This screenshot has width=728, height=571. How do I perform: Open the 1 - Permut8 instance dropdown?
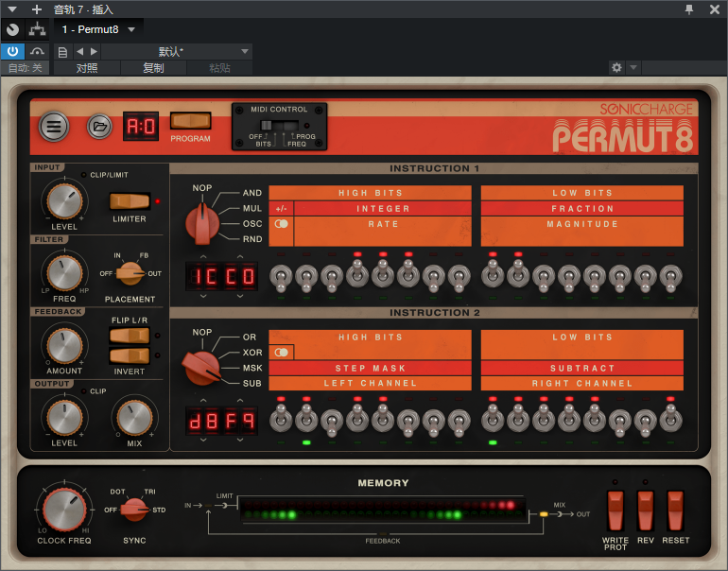[x=98, y=29]
